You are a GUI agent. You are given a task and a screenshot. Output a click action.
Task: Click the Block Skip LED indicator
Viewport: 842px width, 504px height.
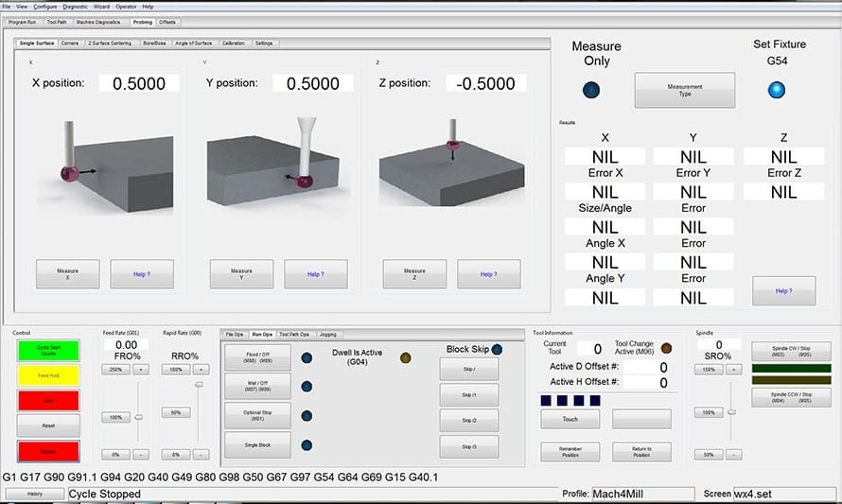[x=498, y=349]
